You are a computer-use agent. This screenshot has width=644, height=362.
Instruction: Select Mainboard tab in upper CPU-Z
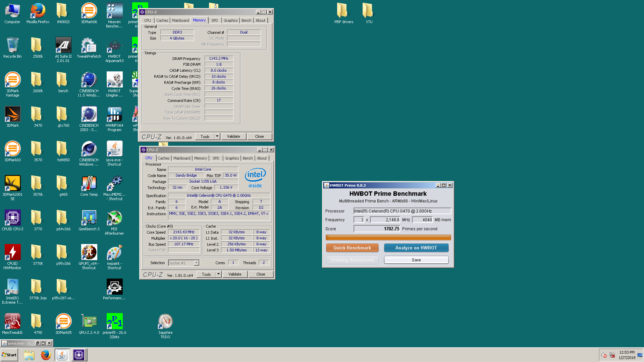180,20
